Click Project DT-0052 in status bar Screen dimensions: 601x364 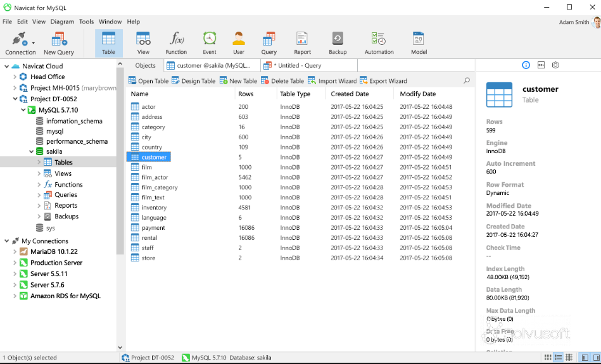coord(148,358)
